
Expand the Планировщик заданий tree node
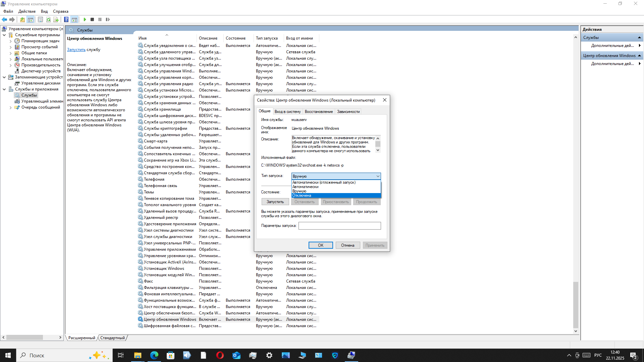click(11, 41)
